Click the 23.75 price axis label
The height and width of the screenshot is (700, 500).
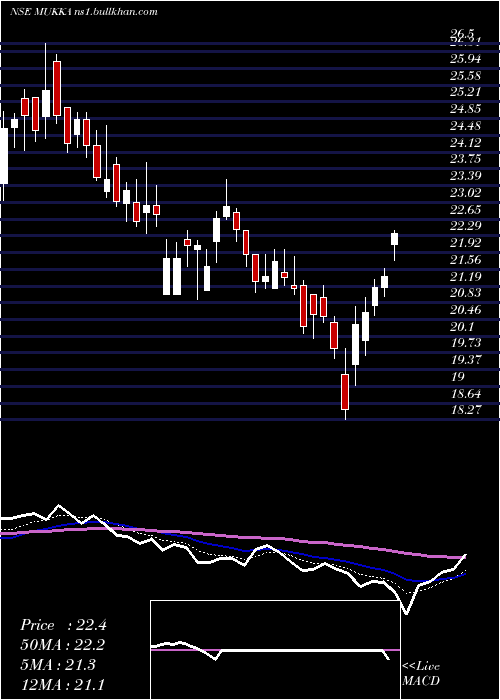point(465,160)
